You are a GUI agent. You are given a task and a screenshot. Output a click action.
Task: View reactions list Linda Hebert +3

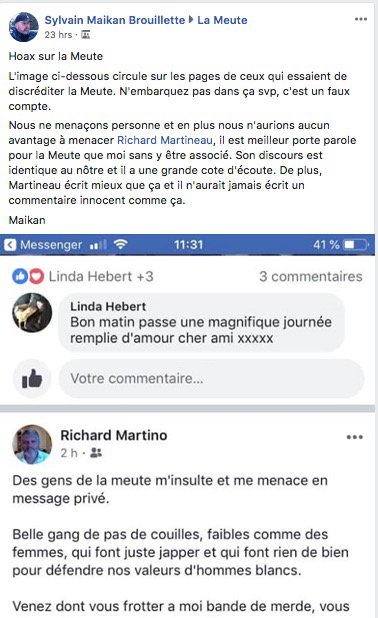pos(101,277)
